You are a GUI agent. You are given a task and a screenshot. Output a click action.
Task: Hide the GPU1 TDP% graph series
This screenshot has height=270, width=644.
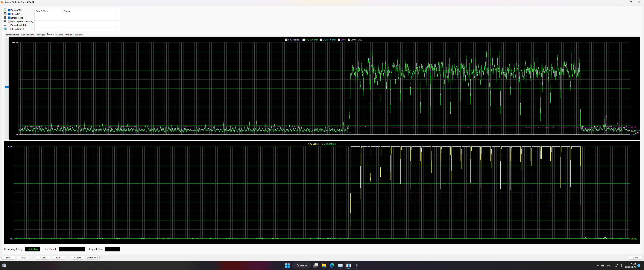point(349,40)
